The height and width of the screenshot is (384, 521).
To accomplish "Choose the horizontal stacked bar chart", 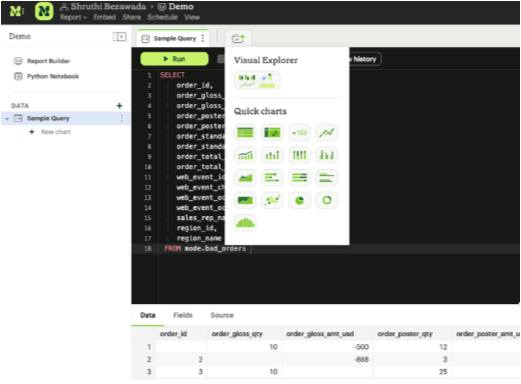I will [x=272, y=178].
